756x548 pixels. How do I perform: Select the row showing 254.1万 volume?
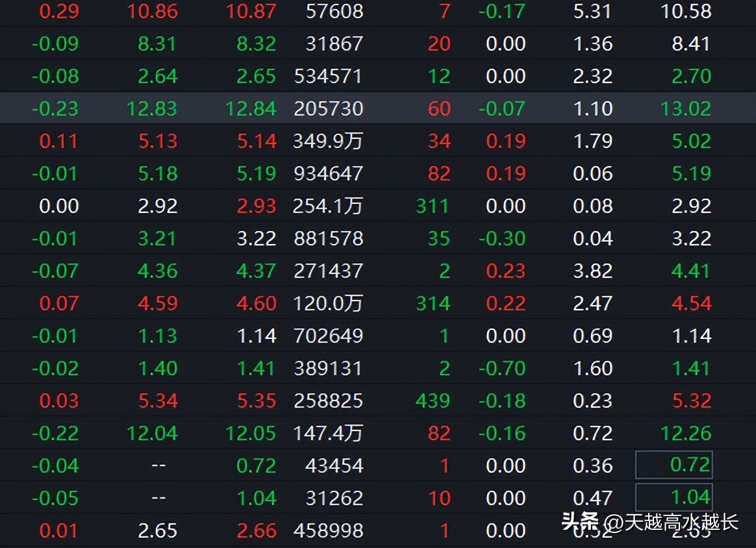pos(327,206)
